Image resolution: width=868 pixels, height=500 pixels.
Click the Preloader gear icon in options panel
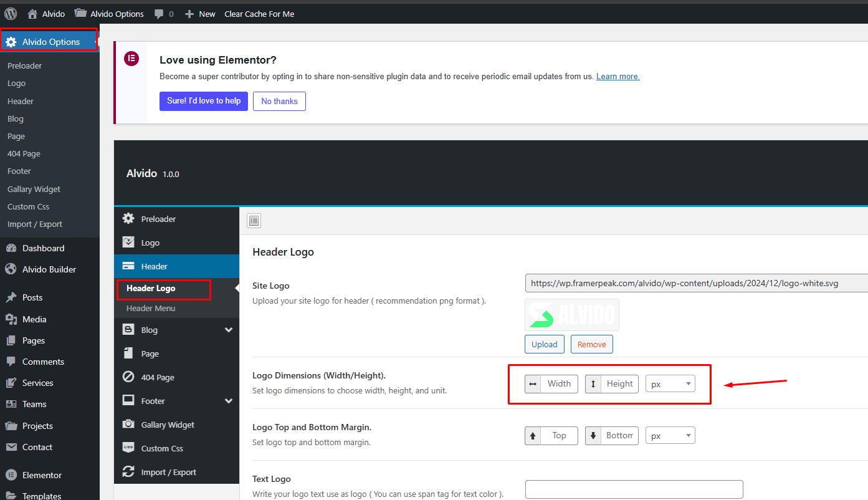[128, 219]
